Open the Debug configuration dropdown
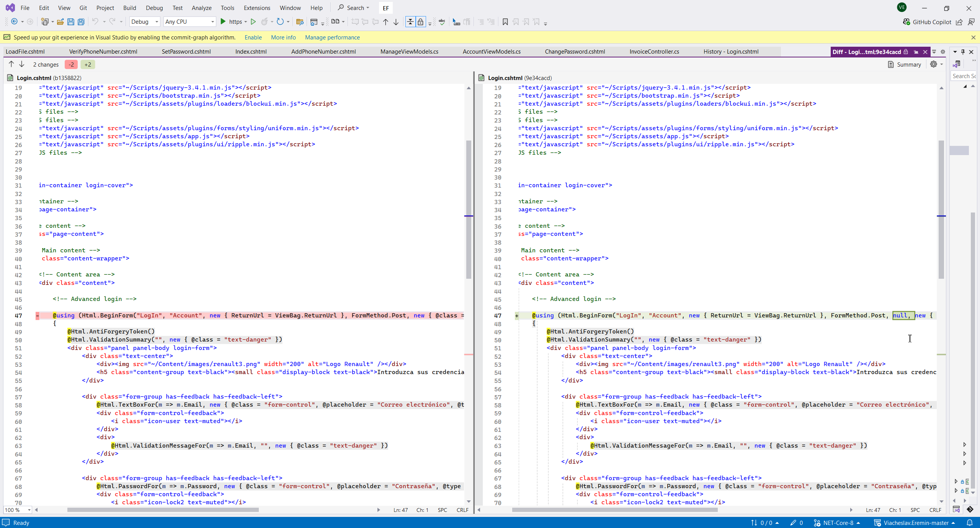 (x=145, y=22)
